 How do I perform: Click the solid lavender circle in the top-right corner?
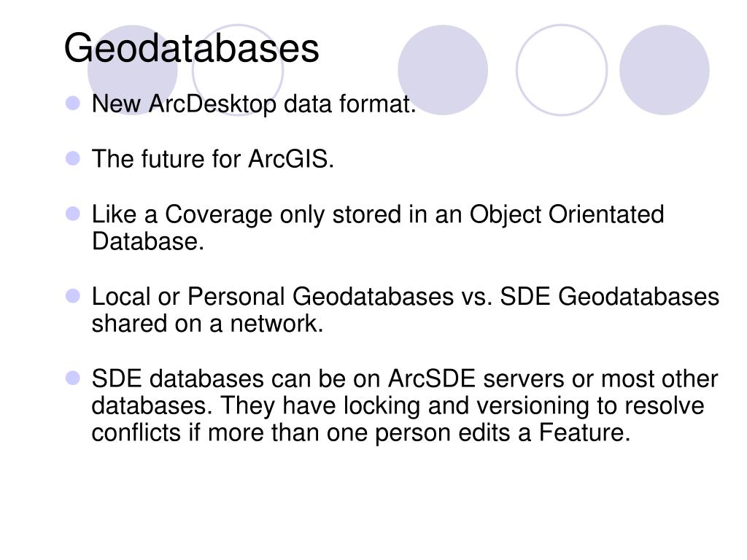tap(665, 70)
